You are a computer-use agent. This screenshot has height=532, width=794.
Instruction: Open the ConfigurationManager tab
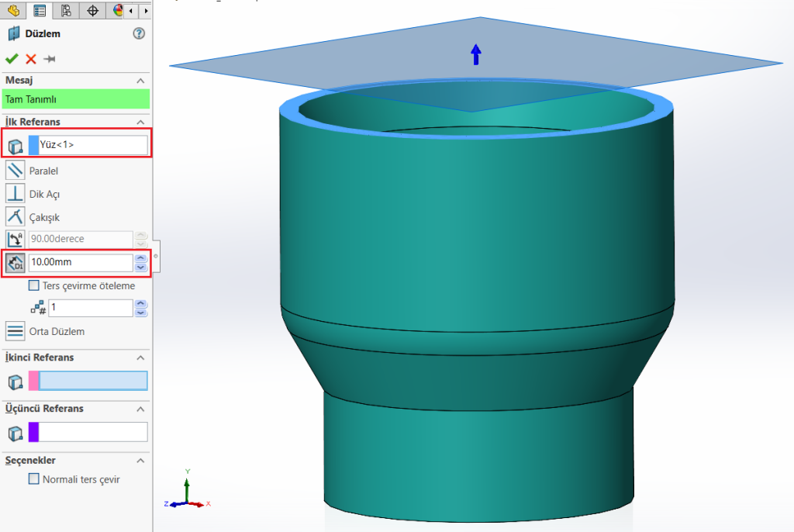click(x=66, y=10)
